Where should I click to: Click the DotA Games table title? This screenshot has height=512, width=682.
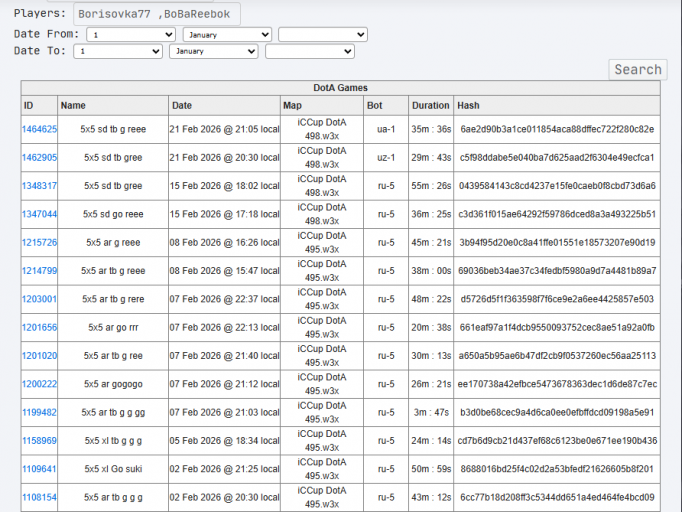point(341,88)
